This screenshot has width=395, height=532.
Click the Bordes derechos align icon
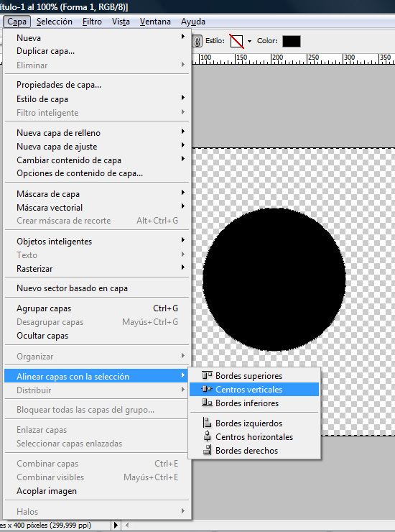point(207,450)
